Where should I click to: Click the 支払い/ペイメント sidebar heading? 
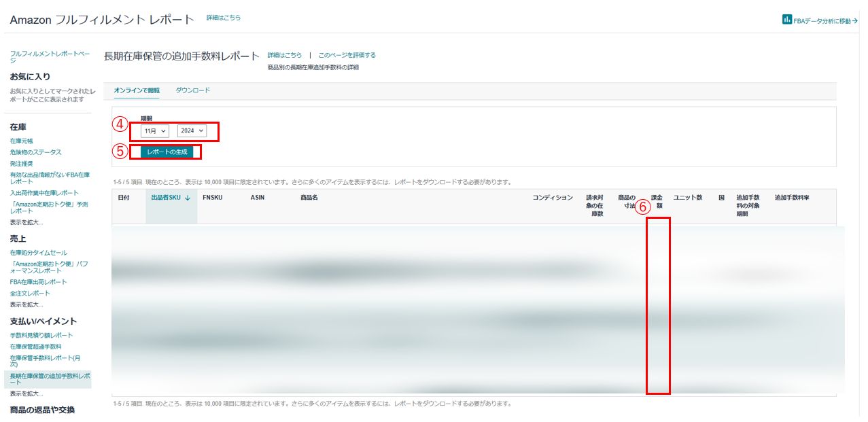click(x=44, y=321)
